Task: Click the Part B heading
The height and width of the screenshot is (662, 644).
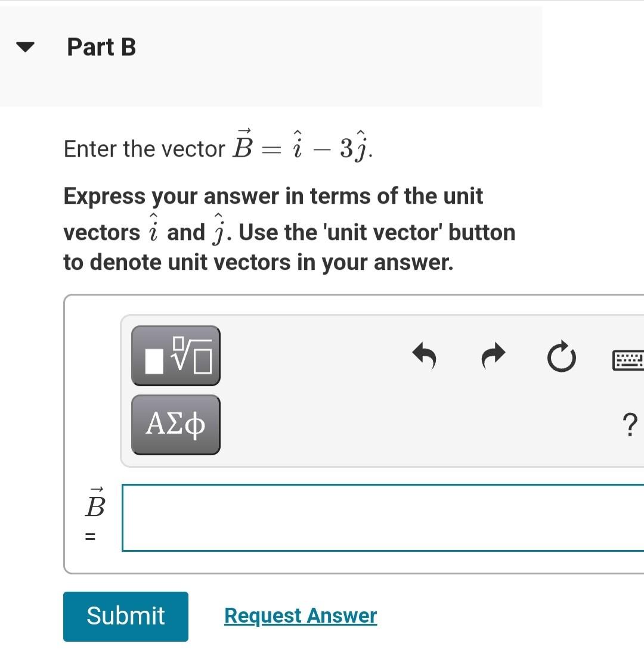Action: pyautogui.click(x=101, y=47)
